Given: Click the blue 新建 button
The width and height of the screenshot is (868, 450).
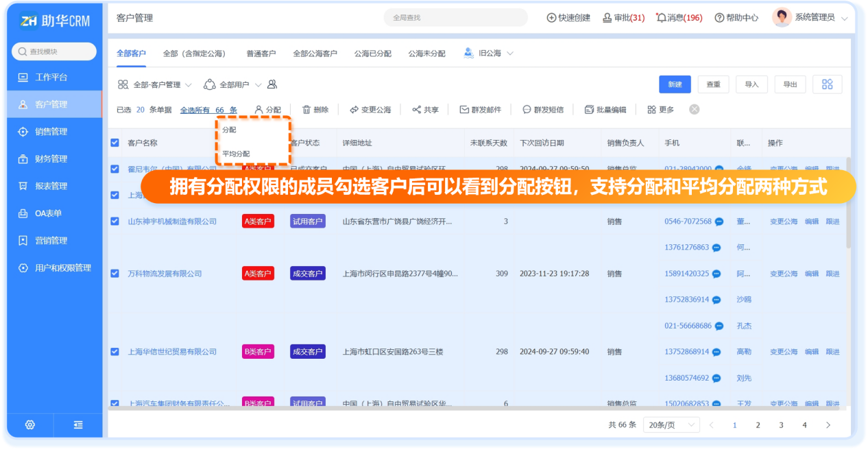Looking at the screenshot, I should pos(675,84).
